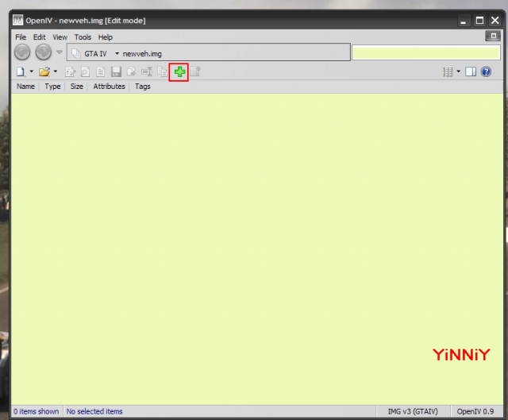Expand the arrow after GTA IV breadcrumb
The width and height of the screenshot is (508, 420).
[117, 53]
